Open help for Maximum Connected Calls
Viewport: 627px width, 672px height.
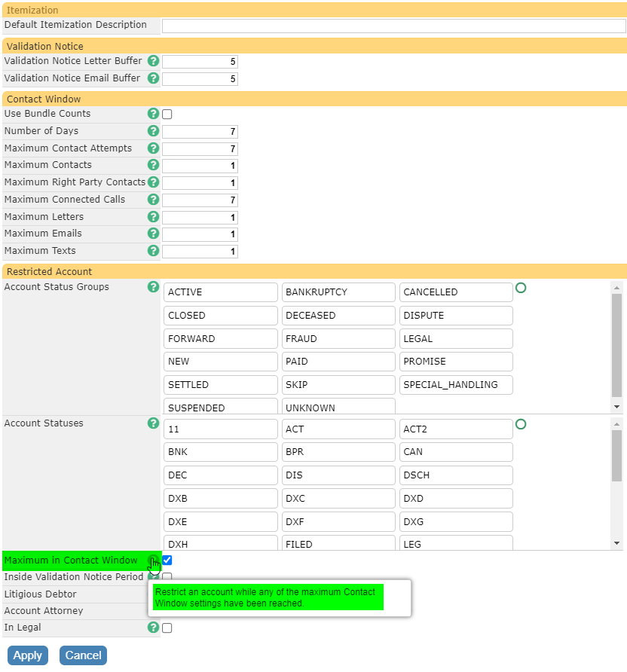153,200
